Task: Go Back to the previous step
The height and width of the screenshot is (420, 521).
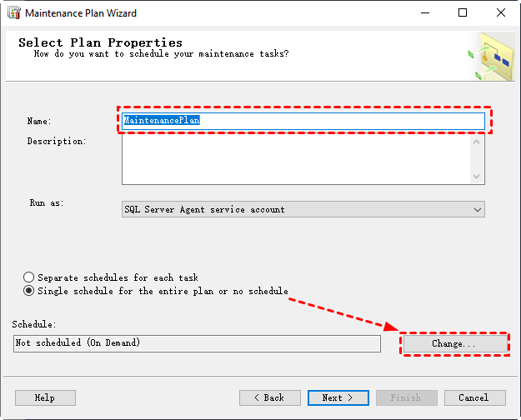Action: (x=269, y=397)
